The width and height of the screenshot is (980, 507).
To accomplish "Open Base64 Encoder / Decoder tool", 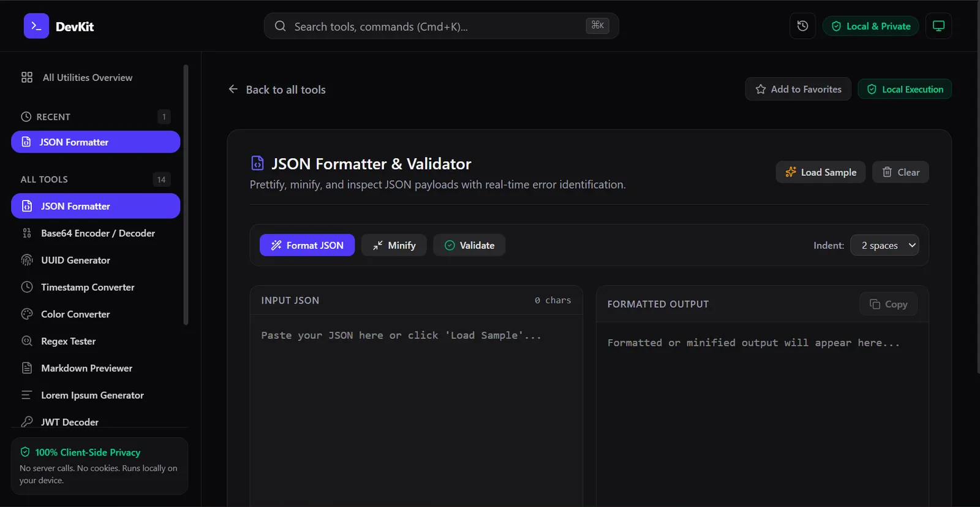I will click(x=96, y=233).
